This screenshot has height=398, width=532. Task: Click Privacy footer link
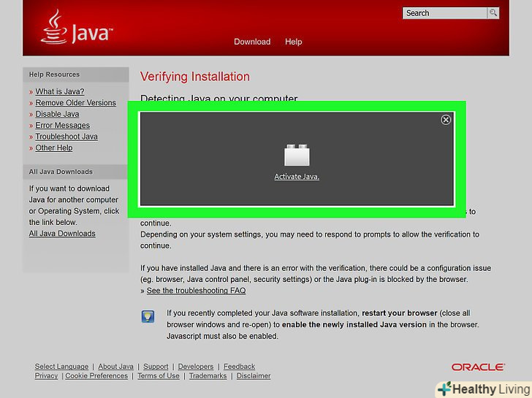point(46,376)
